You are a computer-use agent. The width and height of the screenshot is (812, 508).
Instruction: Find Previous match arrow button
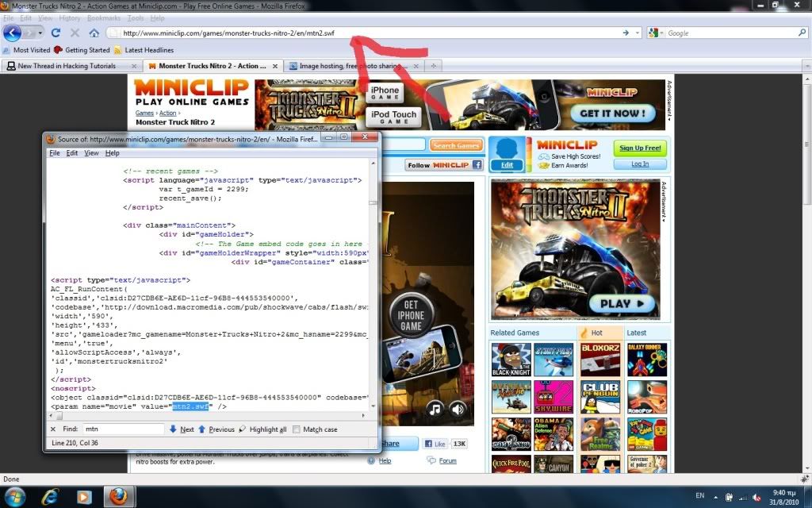point(216,429)
